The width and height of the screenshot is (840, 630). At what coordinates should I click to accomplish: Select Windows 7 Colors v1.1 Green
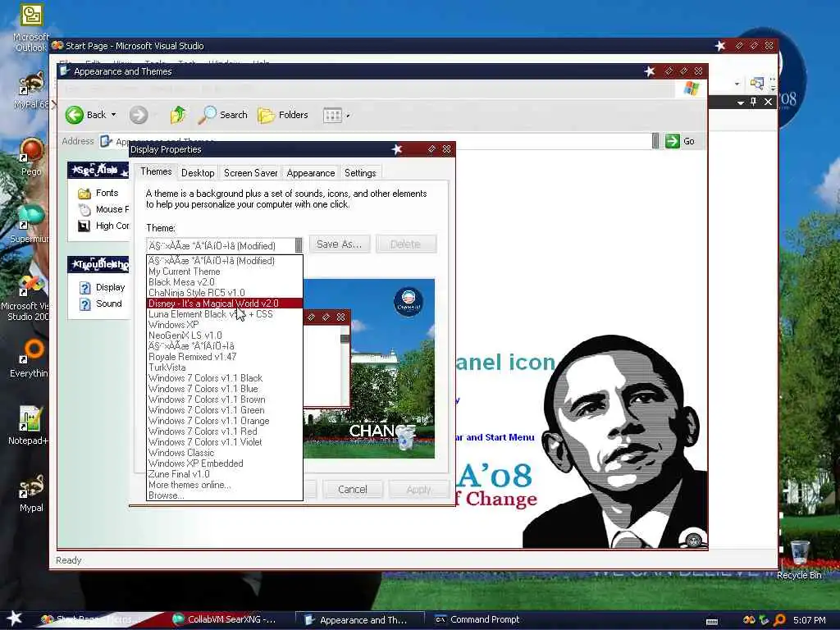coord(225,410)
